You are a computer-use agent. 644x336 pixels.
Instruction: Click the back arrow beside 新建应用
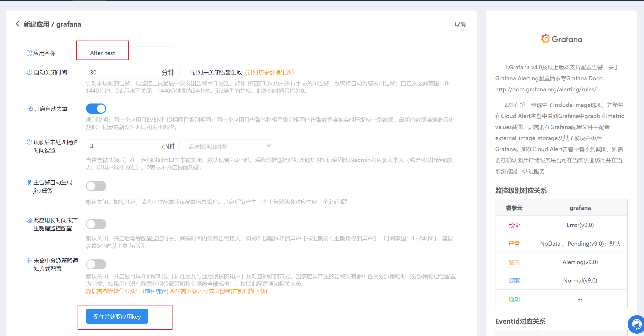click(x=17, y=24)
